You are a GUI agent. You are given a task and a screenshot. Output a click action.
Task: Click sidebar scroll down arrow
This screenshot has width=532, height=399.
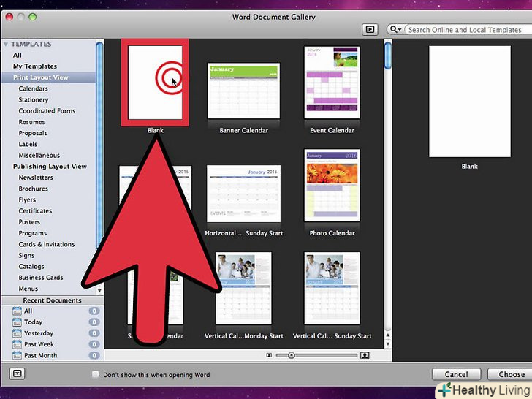[99, 290]
